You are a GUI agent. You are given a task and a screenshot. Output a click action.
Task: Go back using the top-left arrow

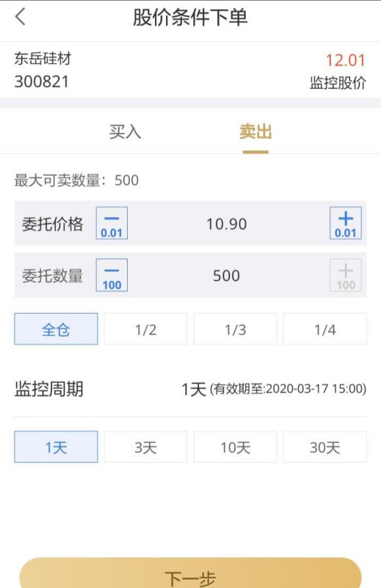(x=21, y=17)
